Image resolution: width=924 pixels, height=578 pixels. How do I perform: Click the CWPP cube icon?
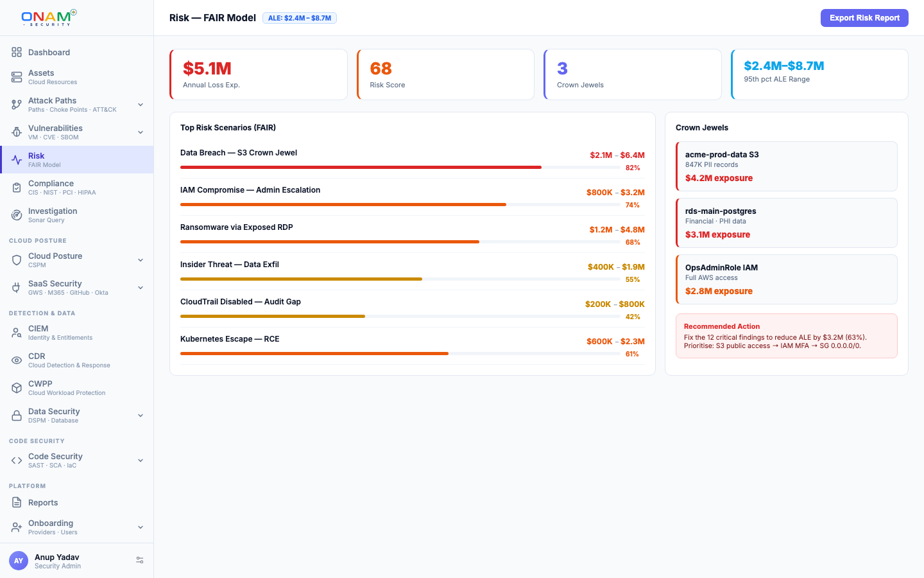[x=17, y=388]
